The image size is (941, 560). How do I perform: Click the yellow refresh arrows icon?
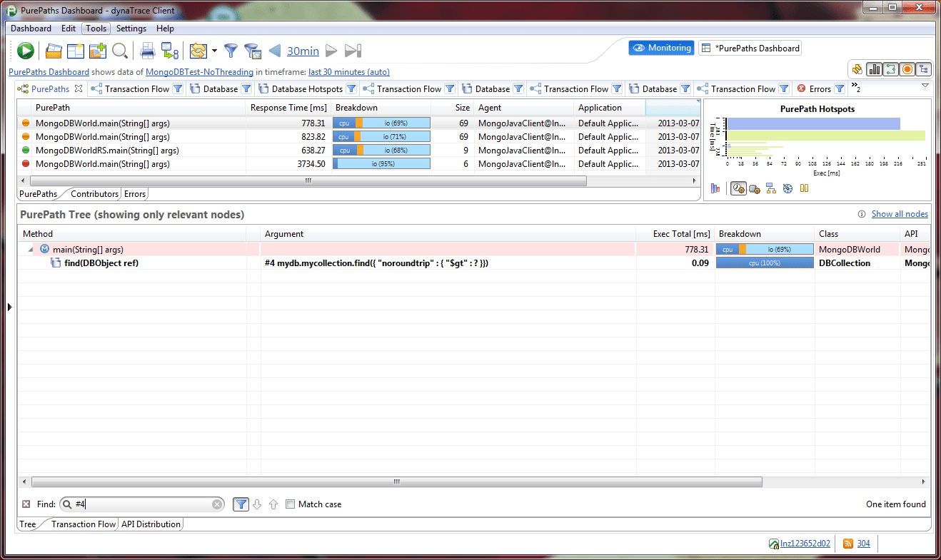(198, 51)
